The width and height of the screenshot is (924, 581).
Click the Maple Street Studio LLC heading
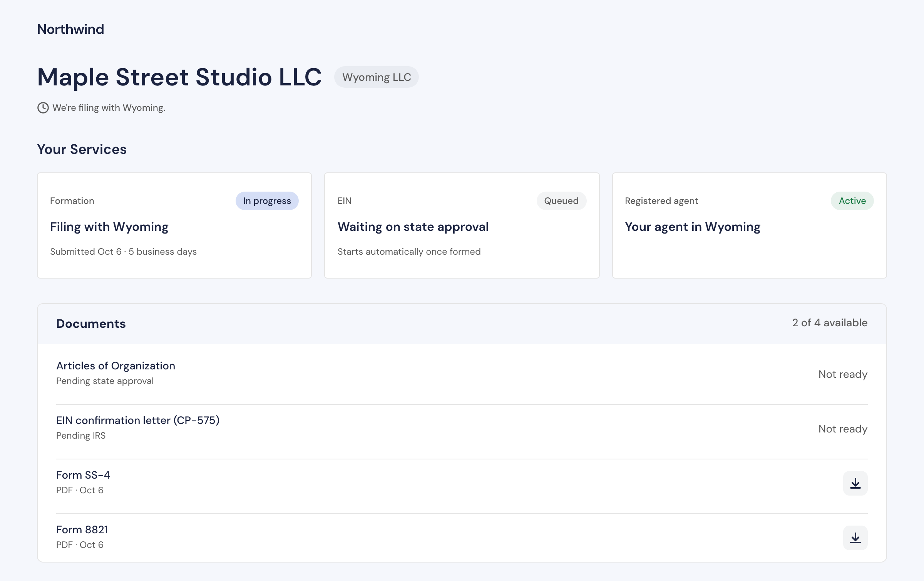tap(179, 77)
